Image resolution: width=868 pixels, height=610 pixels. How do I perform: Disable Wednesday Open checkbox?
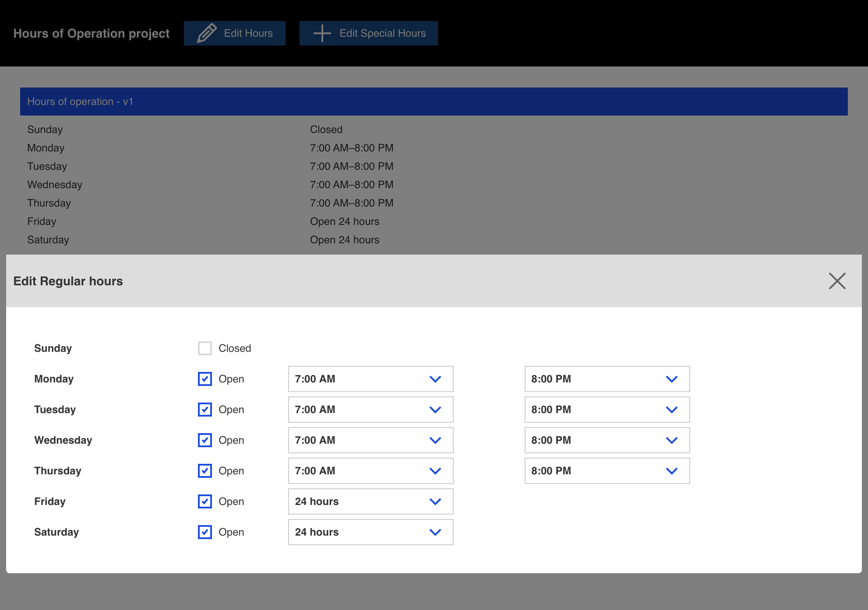205,440
